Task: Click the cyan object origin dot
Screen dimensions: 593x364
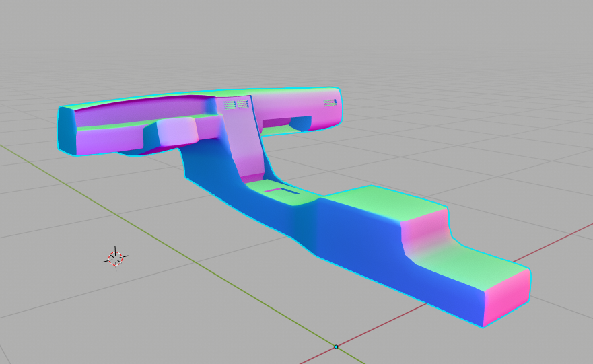Action: (x=336, y=347)
